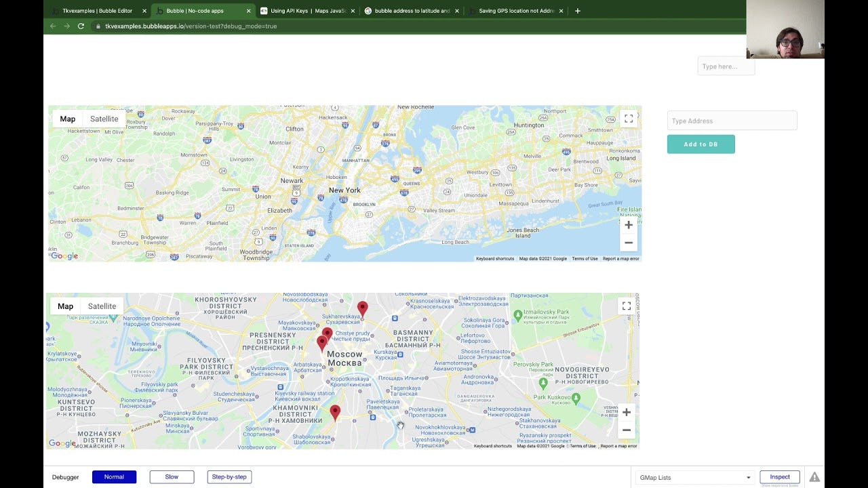The width and height of the screenshot is (868, 488).
Task: Click Izmailovsky Park green marker
Action: (x=518, y=315)
